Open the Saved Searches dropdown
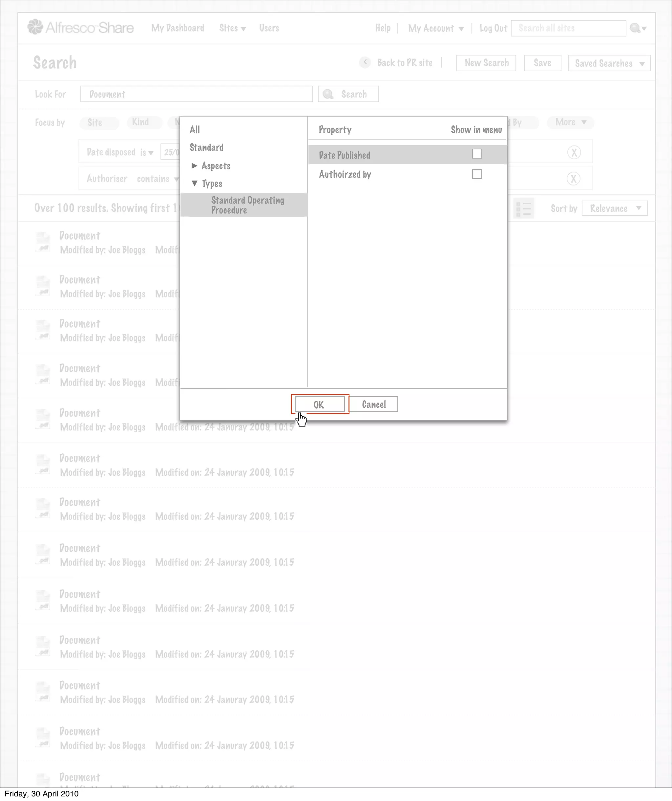 609,63
